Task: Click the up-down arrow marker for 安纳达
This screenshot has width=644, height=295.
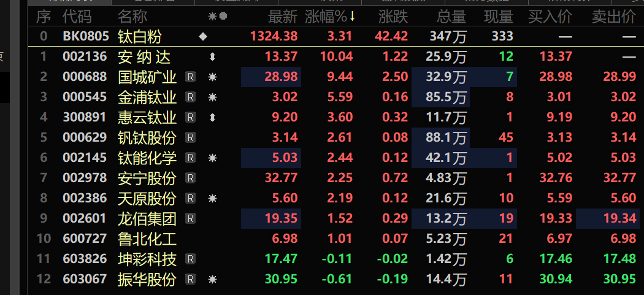Action: point(213,57)
